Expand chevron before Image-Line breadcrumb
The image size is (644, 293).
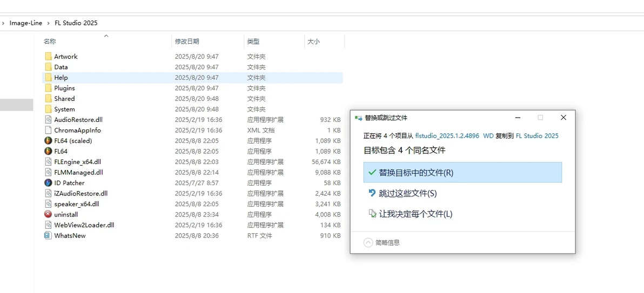click(x=3, y=23)
